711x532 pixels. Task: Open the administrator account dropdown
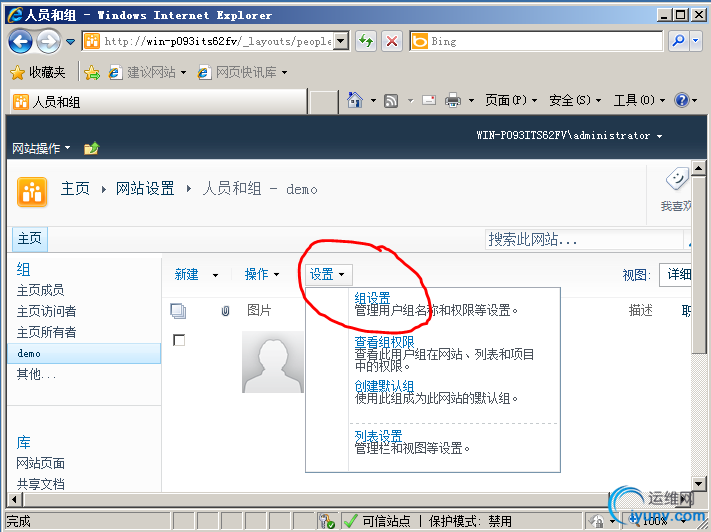pyautogui.click(x=569, y=136)
